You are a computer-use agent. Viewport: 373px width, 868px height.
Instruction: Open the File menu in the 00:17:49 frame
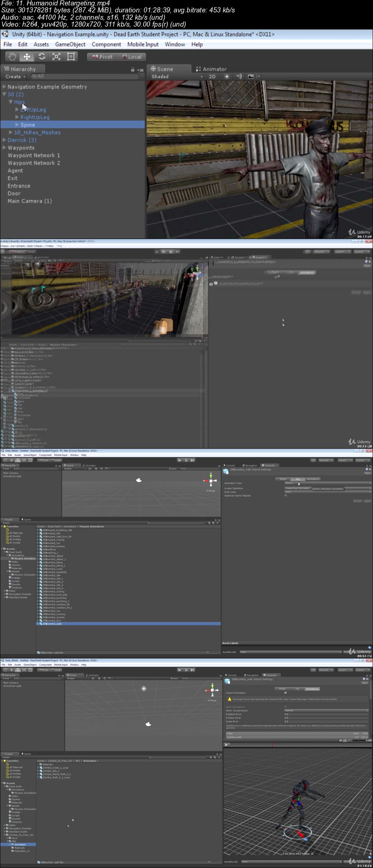coord(8,44)
